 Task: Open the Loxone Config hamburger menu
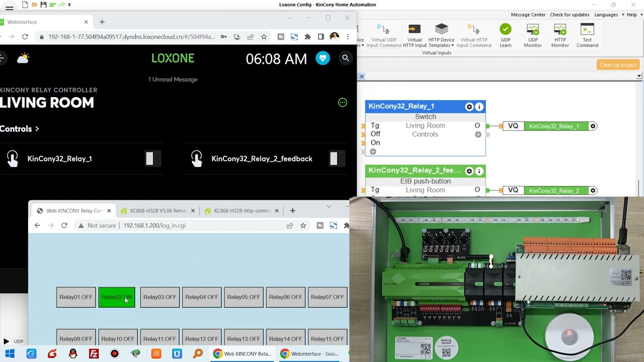click(9, 7)
